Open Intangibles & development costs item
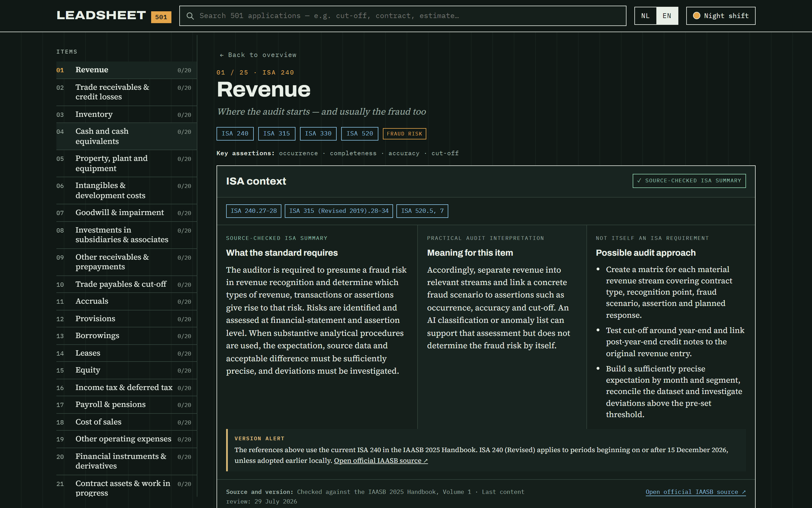This screenshot has width=812, height=508. pyautogui.click(x=127, y=190)
